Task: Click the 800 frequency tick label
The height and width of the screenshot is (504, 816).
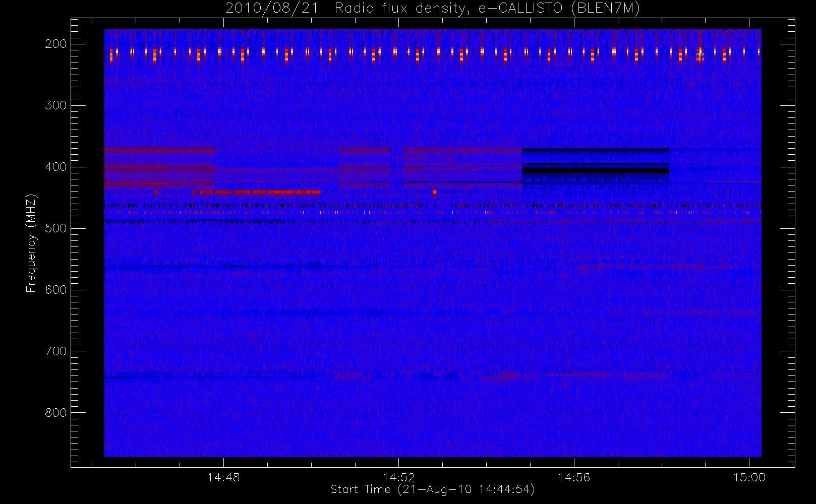Action: coord(56,413)
